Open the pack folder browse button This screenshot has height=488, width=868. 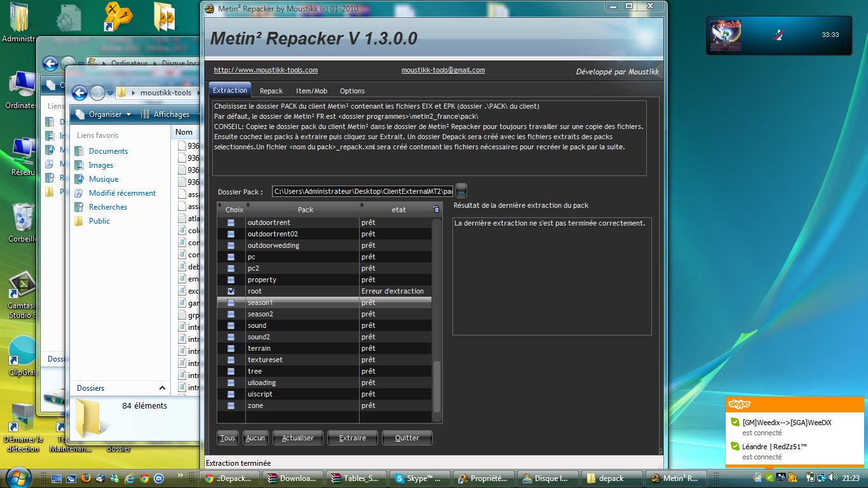(x=461, y=191)
